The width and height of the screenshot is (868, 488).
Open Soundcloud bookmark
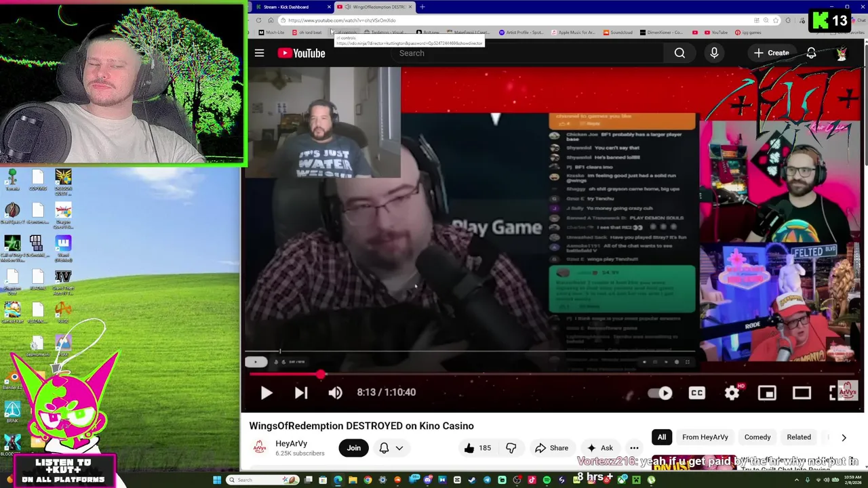(x=618, y=33)
